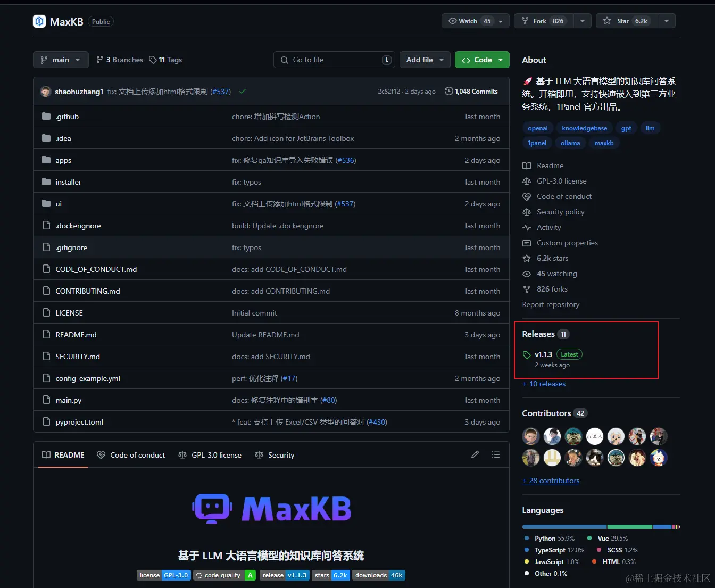Click the edit README pencil icon
Image resolution: width=715 pixels, height=588 pixels.
coord(475,454)
